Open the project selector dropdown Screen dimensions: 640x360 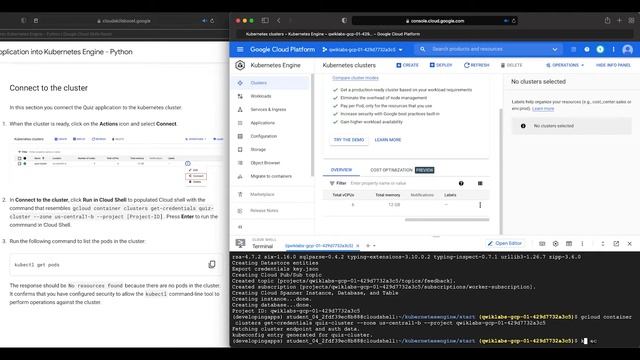click(362, 50)
